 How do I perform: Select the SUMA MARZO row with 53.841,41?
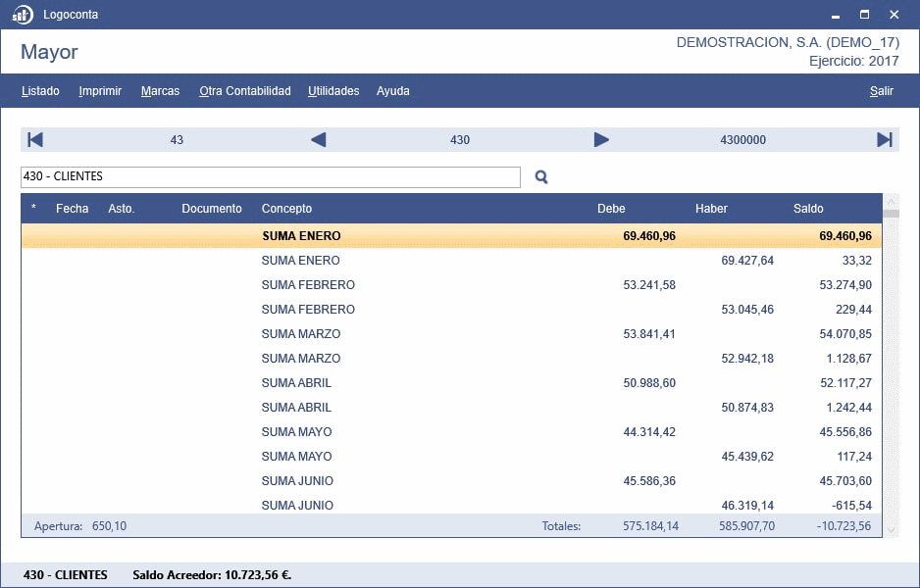tap(451, 334)
